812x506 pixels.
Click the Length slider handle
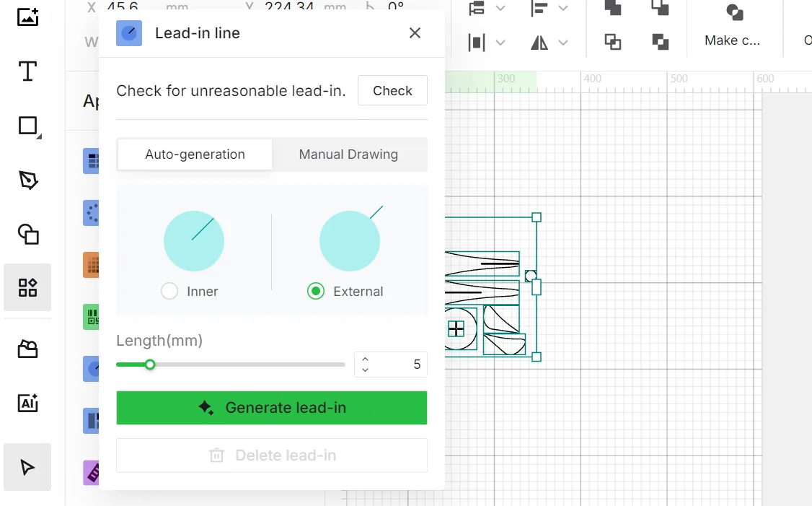[150, 365]
